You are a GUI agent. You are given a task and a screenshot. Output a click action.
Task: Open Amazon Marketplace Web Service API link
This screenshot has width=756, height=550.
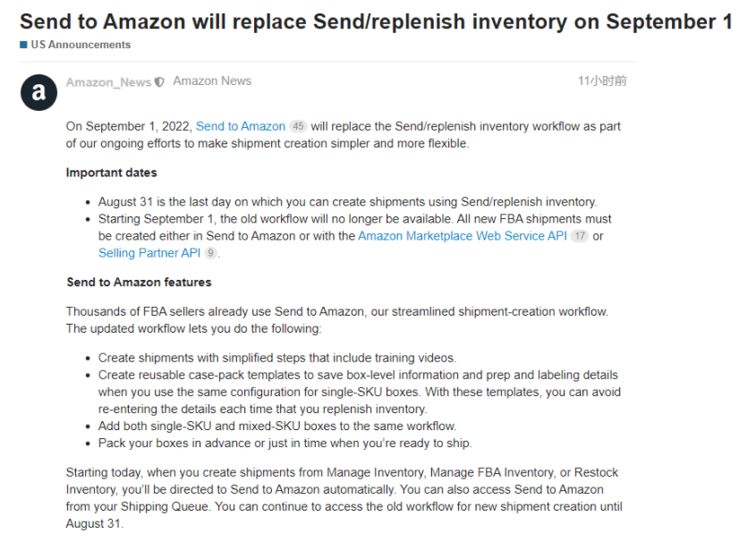click(463, 236)
